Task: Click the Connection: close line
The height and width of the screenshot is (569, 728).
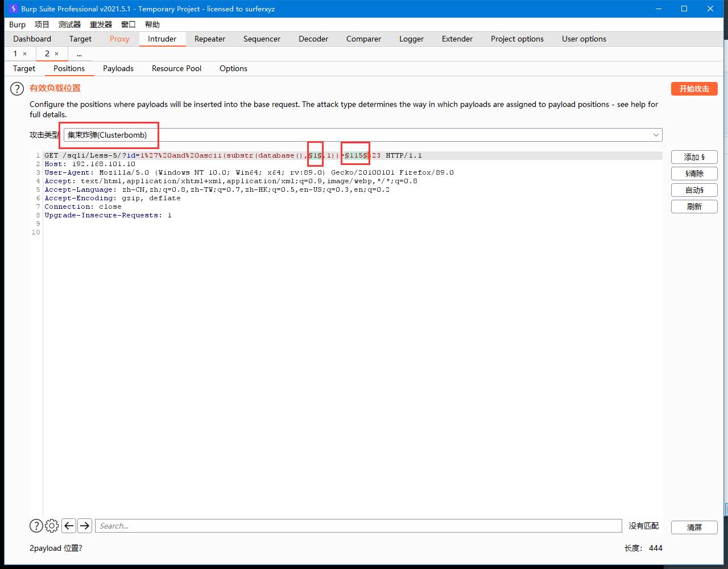Action: tap(83, 207)
